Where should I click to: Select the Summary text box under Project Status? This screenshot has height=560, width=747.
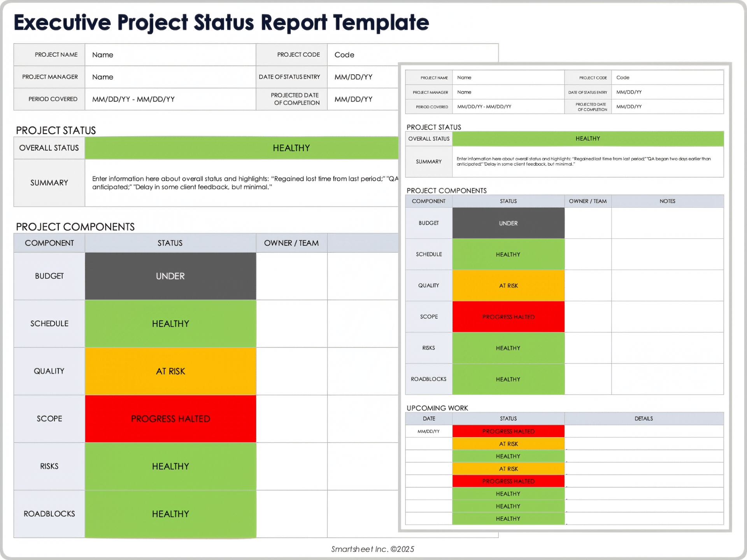[x=241, y=182]
